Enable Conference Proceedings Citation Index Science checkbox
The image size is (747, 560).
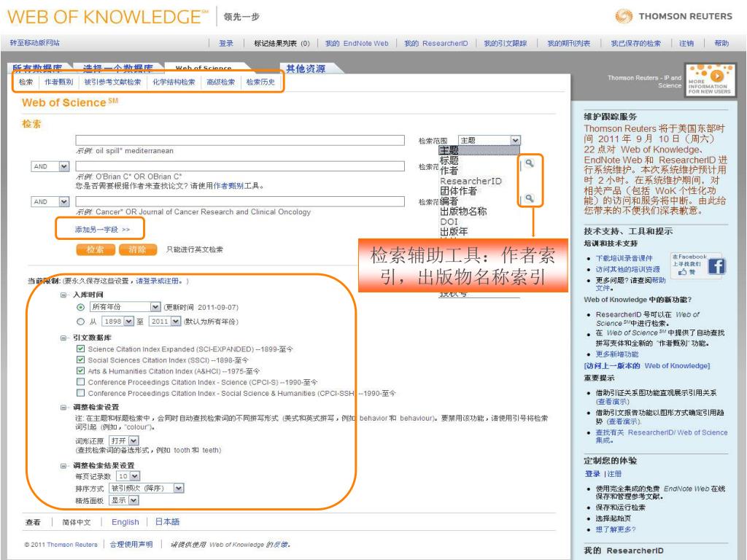click(x=80, y=382)
